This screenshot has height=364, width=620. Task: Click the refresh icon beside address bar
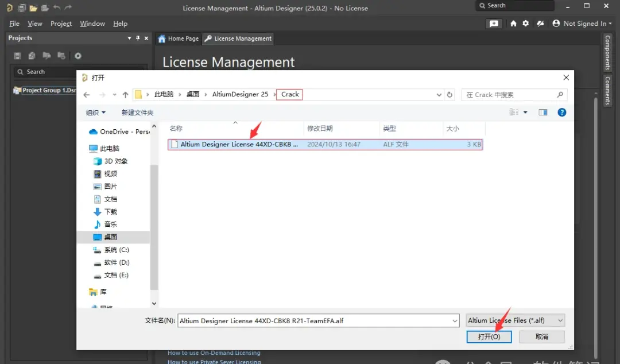449,95
